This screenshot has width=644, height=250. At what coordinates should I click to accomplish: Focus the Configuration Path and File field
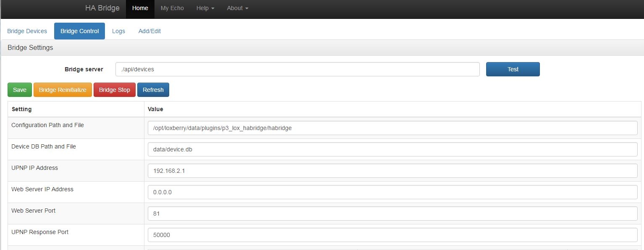coord(393,128)
